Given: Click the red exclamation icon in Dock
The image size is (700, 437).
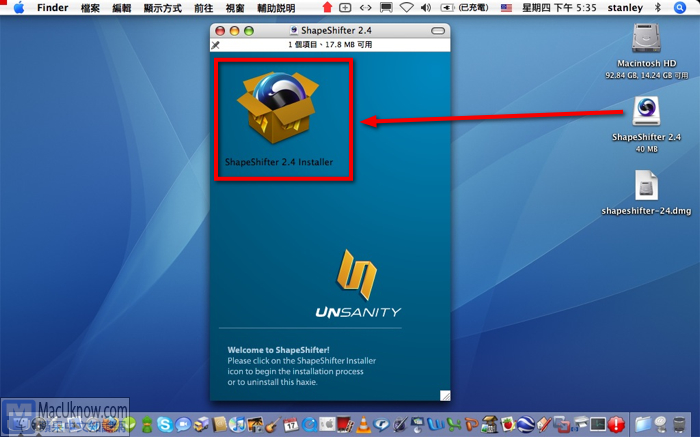Looking at the screenshot, I should (x=616, y=424).
